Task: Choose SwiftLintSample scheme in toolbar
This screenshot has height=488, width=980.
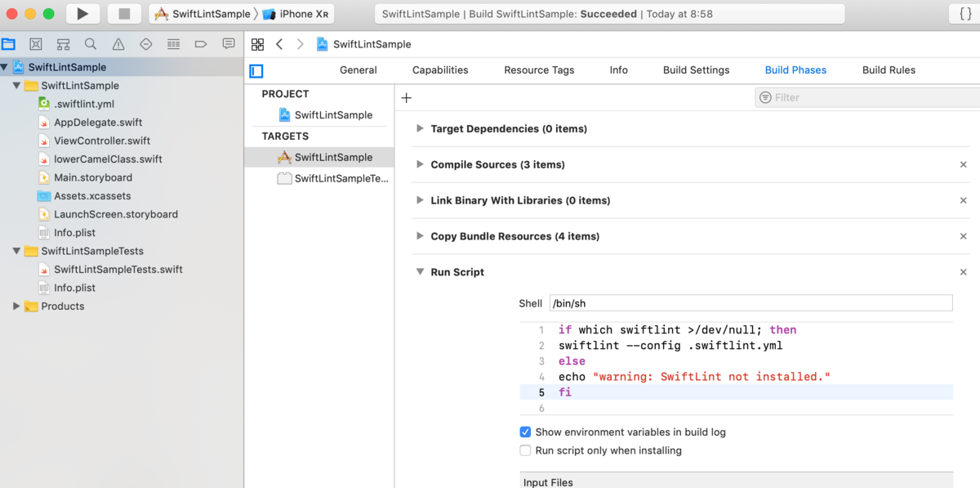Action: [203, 14]
